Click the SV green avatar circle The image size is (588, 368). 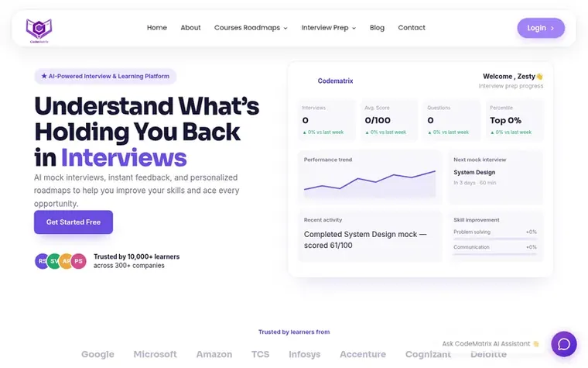(x=54, y=261)
